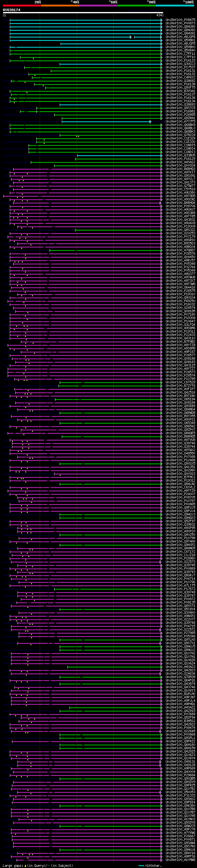The height and width of the screenshot is (868, 197).
Task: Open hit UniRef100_P31333
Action: [180, 795]
